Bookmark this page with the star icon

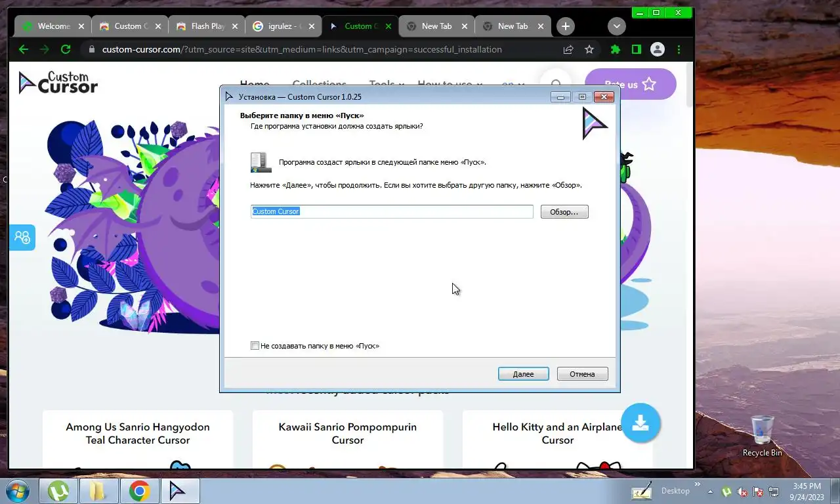pyautogui.click(x=589, y=49)
